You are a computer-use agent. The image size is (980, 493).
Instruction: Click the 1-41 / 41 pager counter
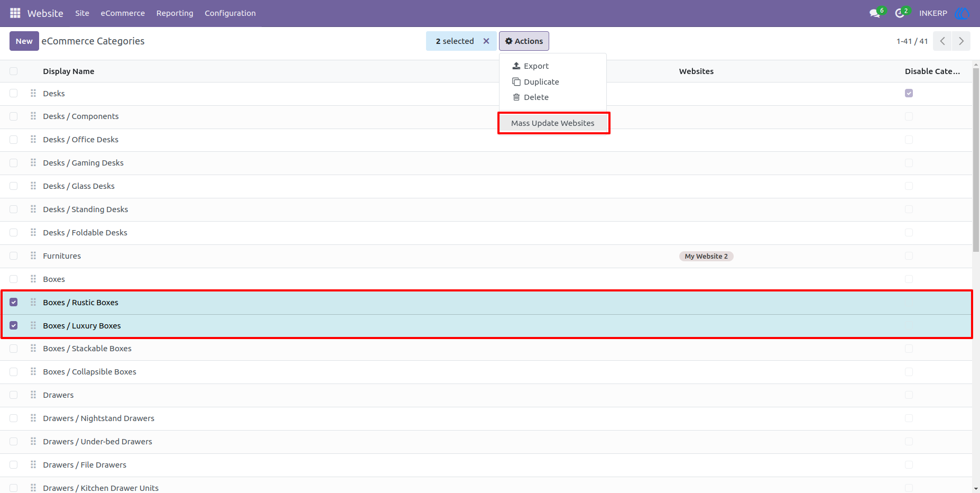(x=912, y=41)
